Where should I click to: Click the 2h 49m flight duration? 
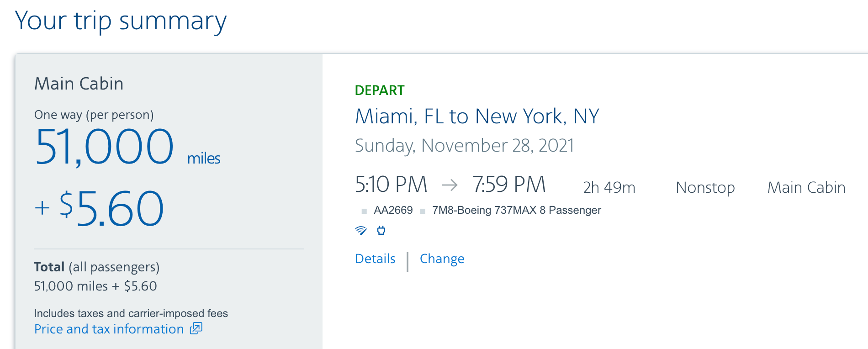(x=609, y=187)
